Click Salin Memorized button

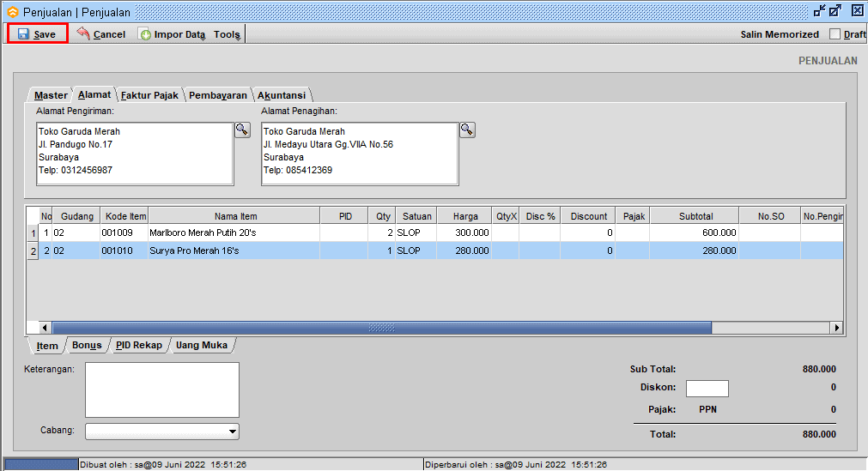pos(779,34)
